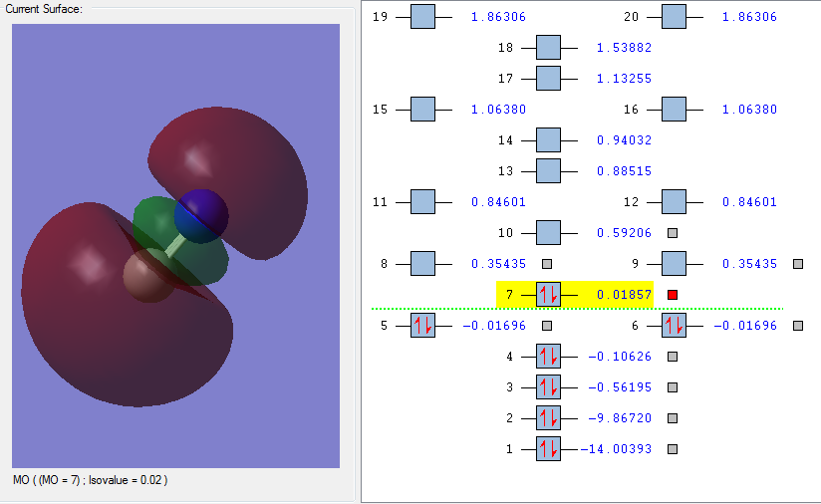Select orbital 15 occupancy box
The image size is (821, 504).
422,110
